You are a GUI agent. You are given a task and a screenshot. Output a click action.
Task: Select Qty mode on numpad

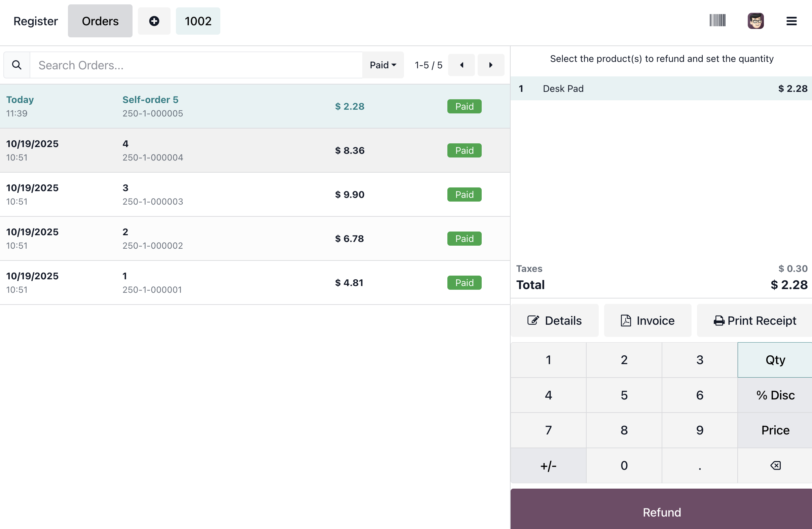coord(775,360)
